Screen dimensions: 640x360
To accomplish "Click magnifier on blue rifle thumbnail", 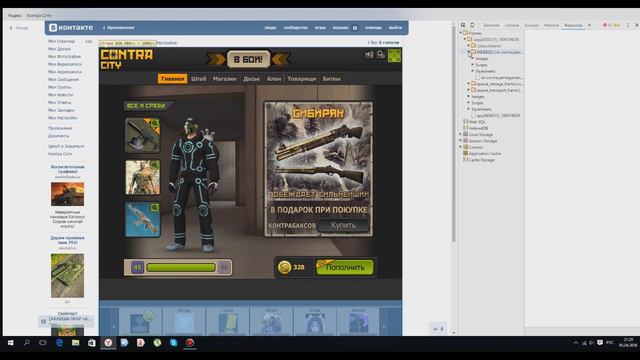I will [x=155, y=207].
